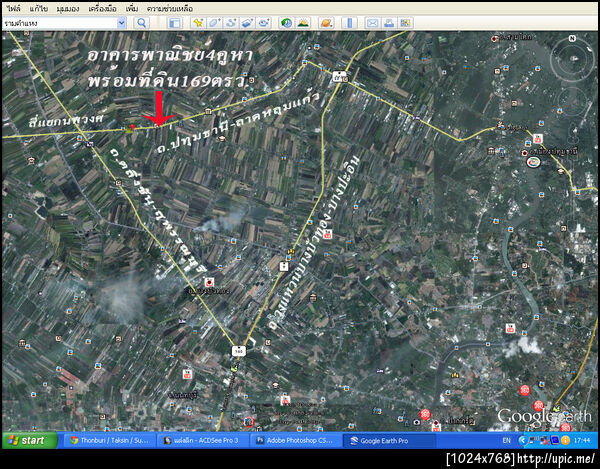Click the highway 346 shield near top
600x469 pixels.
point(338,77)
